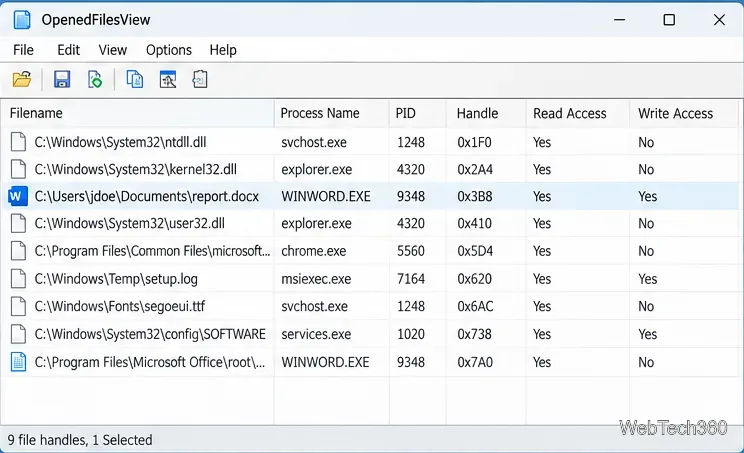Screen dimensions: 744x453
Task: Click the open folder toolbar icon
Action: tap(22, 79)
